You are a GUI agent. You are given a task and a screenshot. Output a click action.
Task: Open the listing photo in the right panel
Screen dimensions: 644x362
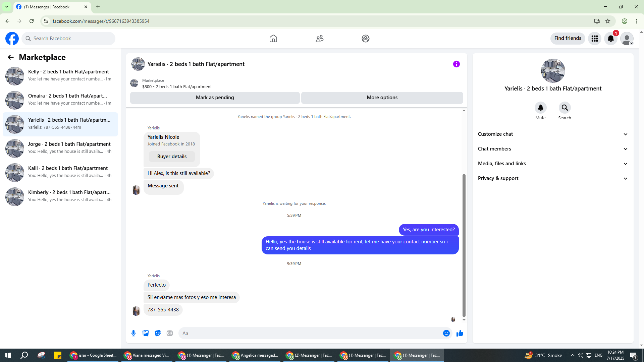coord(553,71)
